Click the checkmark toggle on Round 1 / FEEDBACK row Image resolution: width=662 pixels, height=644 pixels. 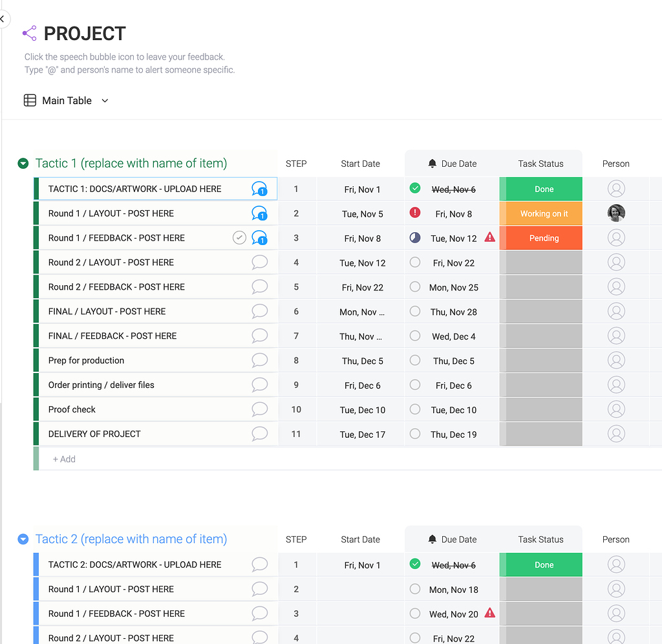(239, 237)
